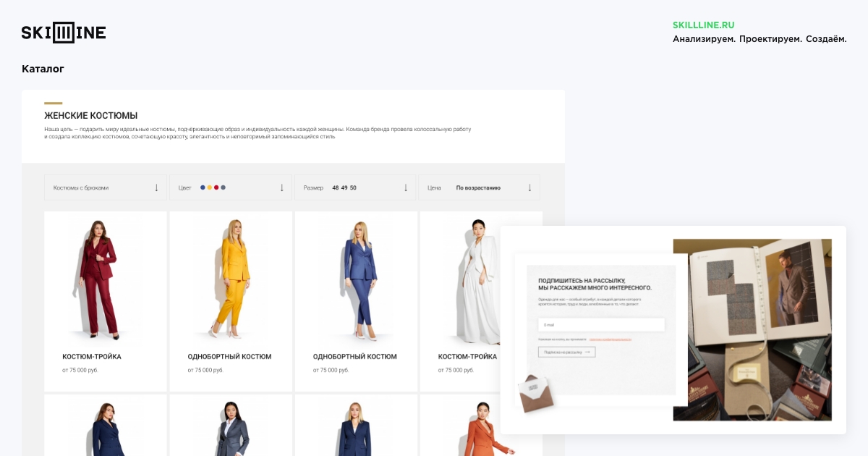Click the Каталог heading
The height and width of the screenshot is (456, 868).
[43, 69]
